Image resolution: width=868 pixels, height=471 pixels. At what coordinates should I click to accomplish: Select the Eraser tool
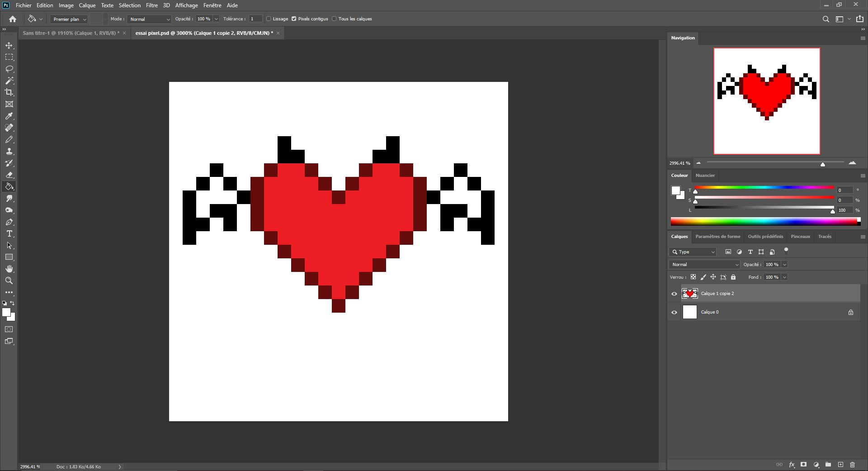(x=9, y=175)
